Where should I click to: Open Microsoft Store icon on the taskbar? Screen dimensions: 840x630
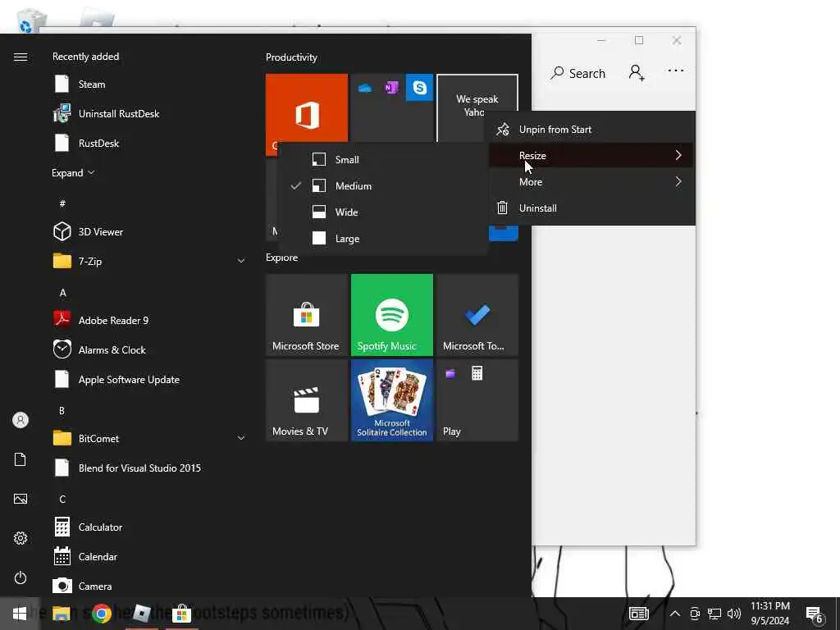(x=181, y=614)
